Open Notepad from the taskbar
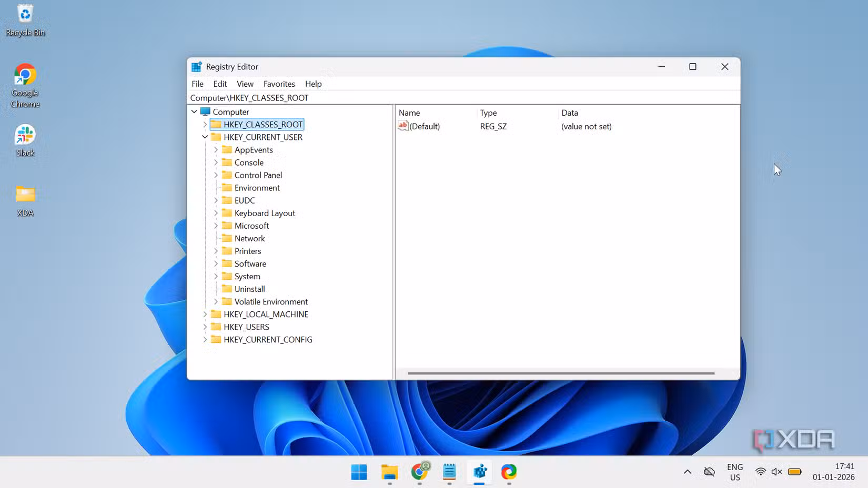Screen dimensions: 868x488 pos(449,472)
